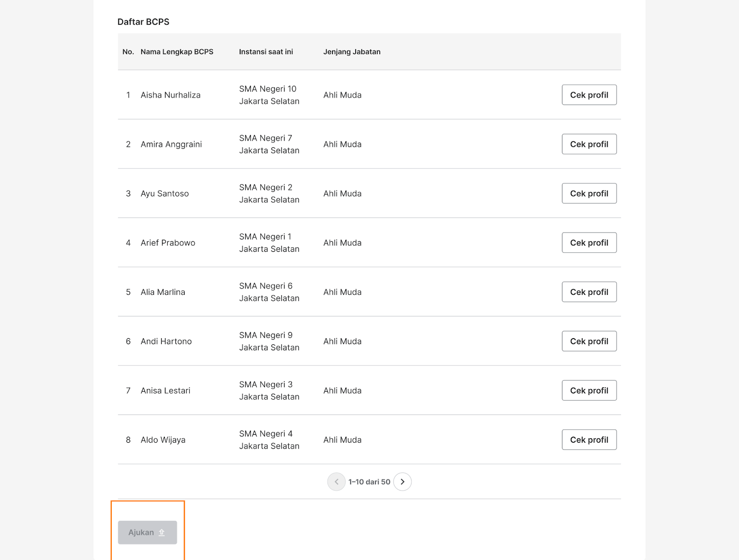This screenshot has width=739, height=560.
Task: Click the Nama Lengkap BCPS column header
Action: coord(177,52)
